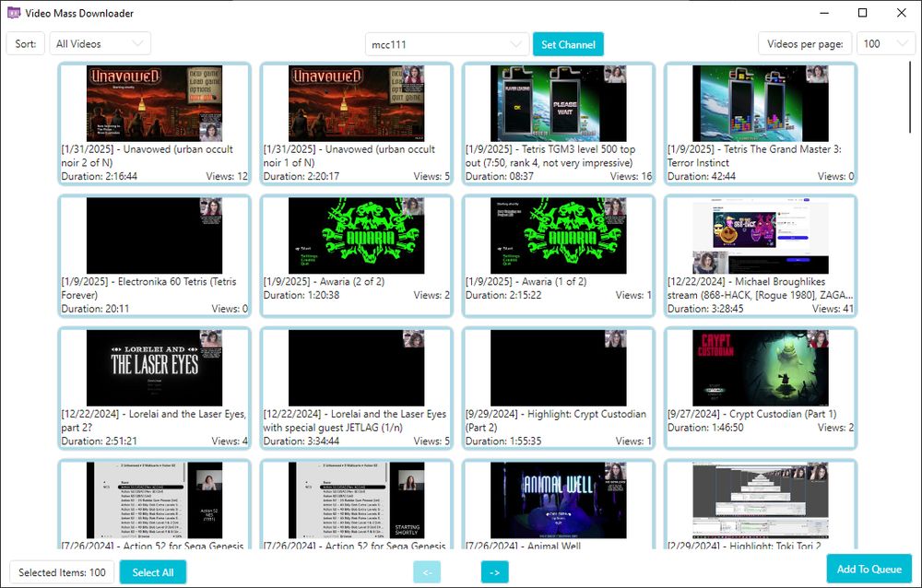Image resolution: width=922 pixels, height=588 pixels.
Task: Click the Set Channel button
Action: click(568, 44)
